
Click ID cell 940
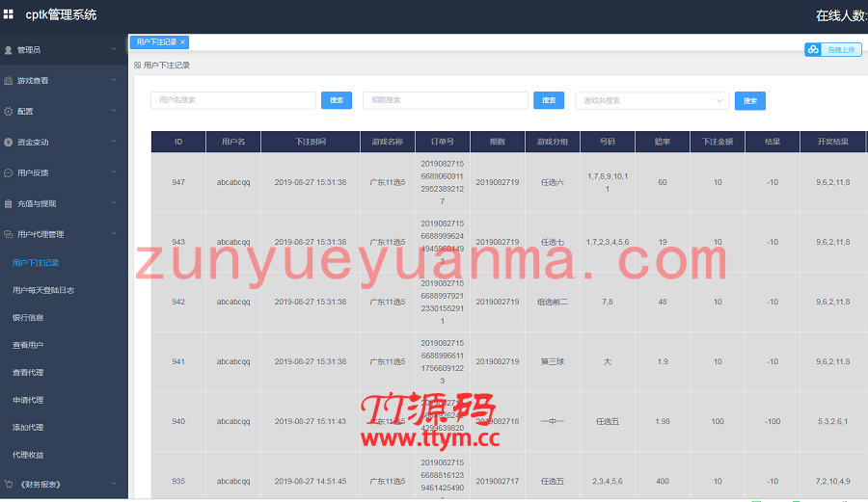coord(178,421)
